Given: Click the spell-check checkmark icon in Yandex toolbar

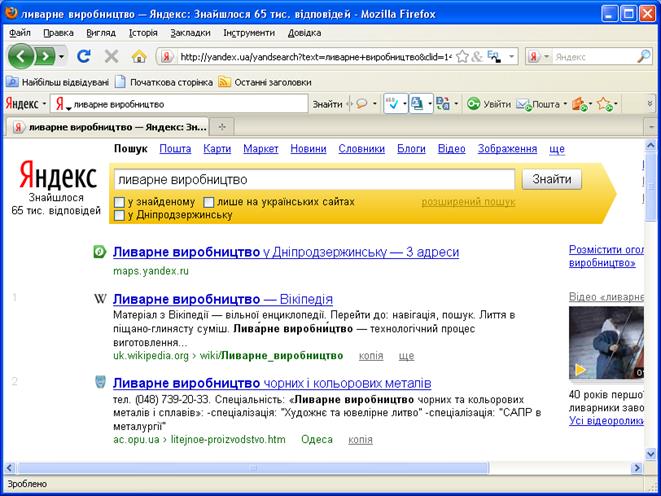Looking at the screenshot, I should (x=393, y=104).
